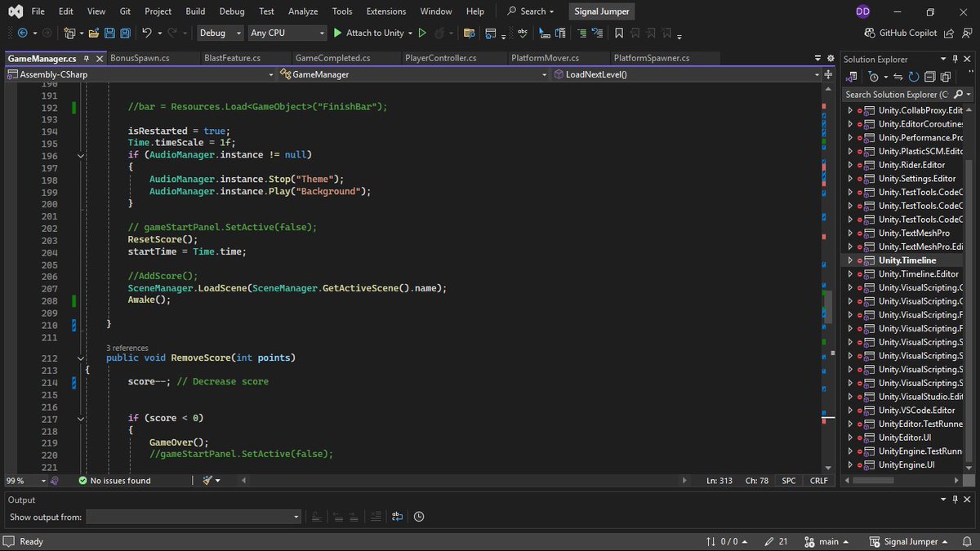Click the Share icon next to Copilot
This screenshot has height=551, width=980.
click(948, 33)
